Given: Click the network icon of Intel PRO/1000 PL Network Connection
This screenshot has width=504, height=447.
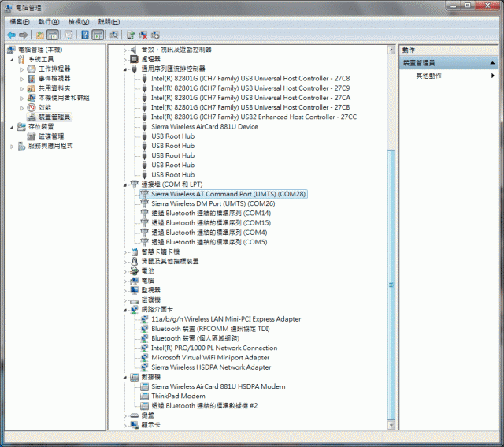Looking at the screenshot, I should pyautogui.click(x=145, y=348).
